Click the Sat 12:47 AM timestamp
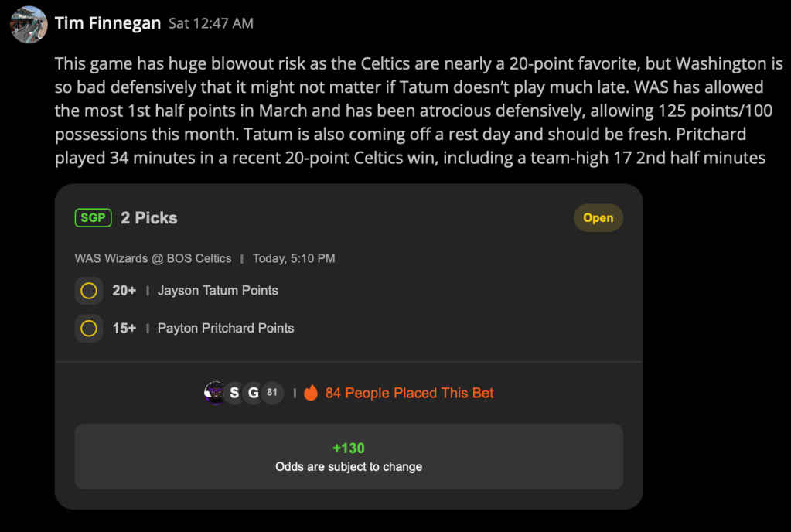 [211, 24]
